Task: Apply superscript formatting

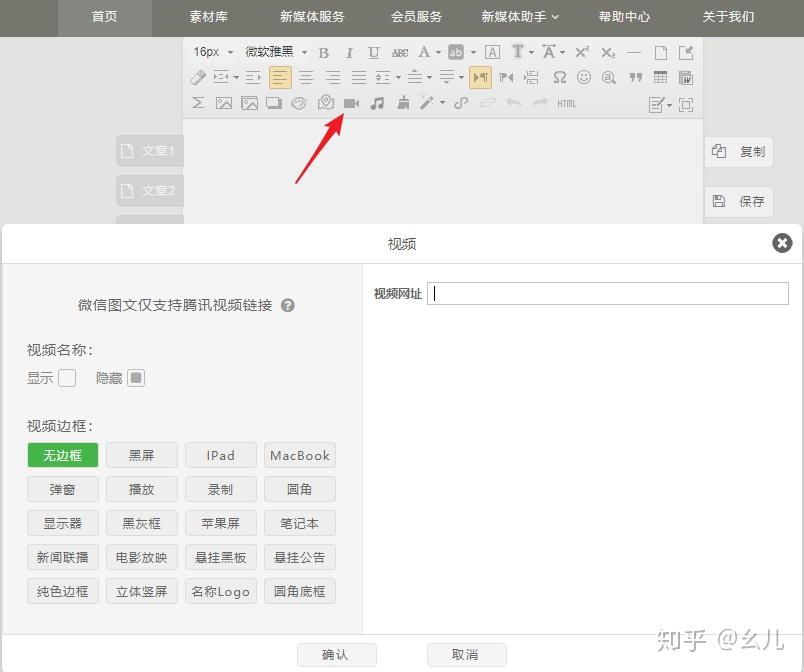Action: coord(582,52)
